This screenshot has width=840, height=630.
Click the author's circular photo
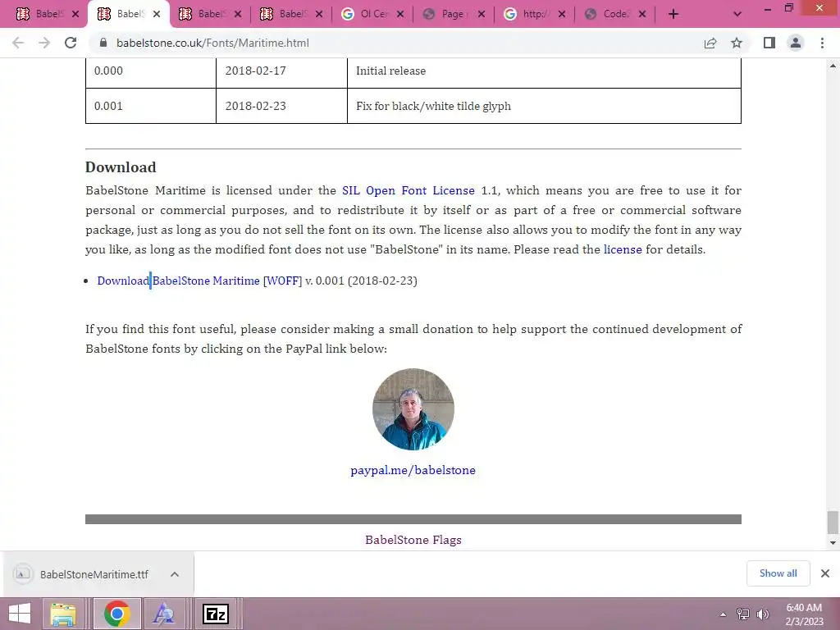point(413,409)
